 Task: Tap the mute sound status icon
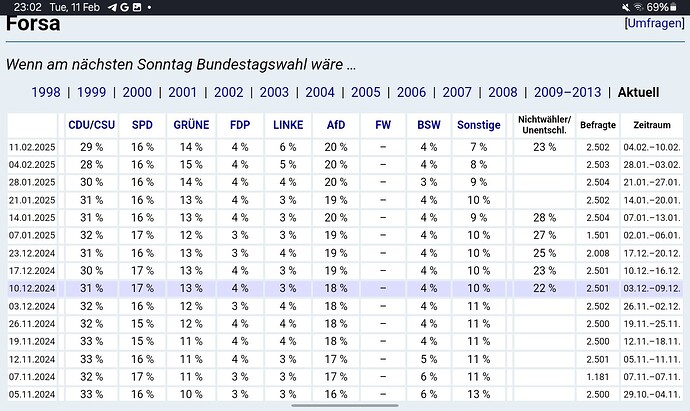626,7
